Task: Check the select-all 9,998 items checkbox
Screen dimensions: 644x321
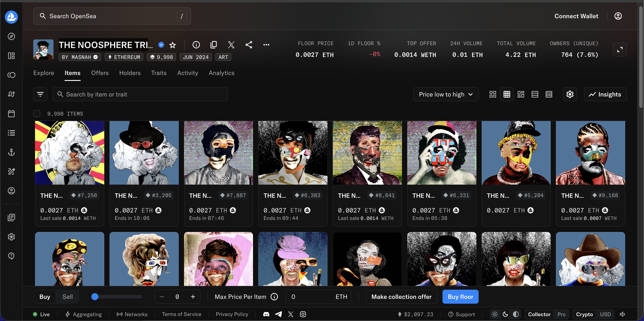Action: (x=37, y=114)
